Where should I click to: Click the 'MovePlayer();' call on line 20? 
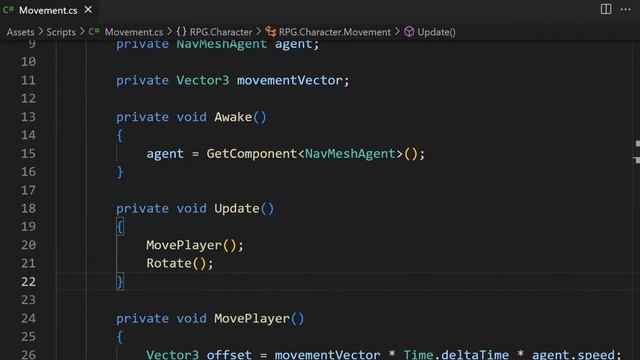coord(195,245)
